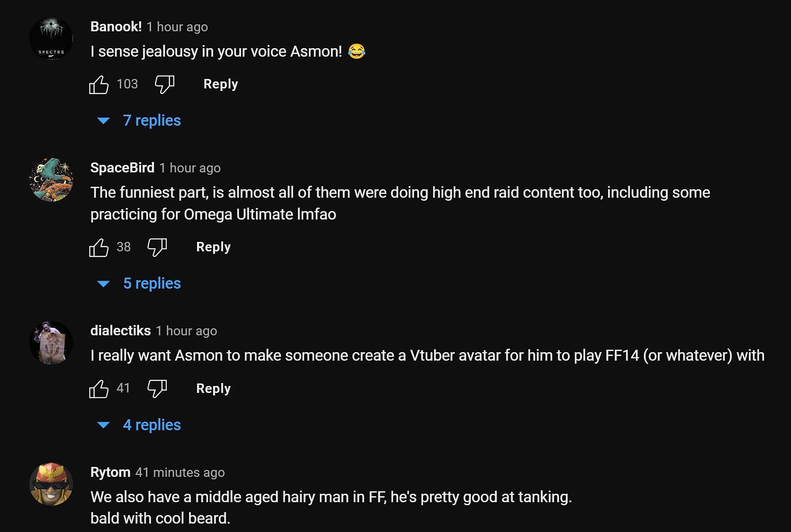
Task: Reply to Banook!'s comment
Action: pos(221,84)
